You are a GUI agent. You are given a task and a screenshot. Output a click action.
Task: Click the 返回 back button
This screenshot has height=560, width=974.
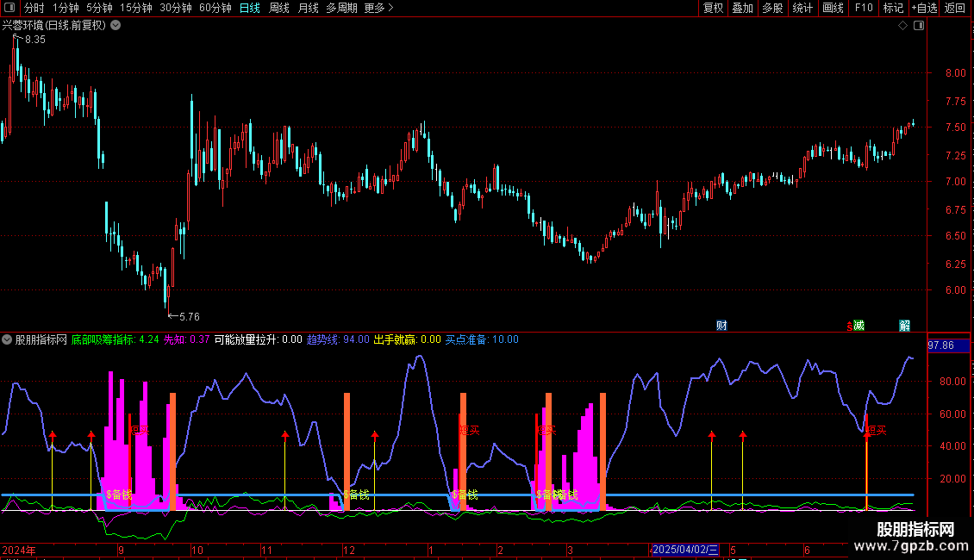click(x=955, y=9)
